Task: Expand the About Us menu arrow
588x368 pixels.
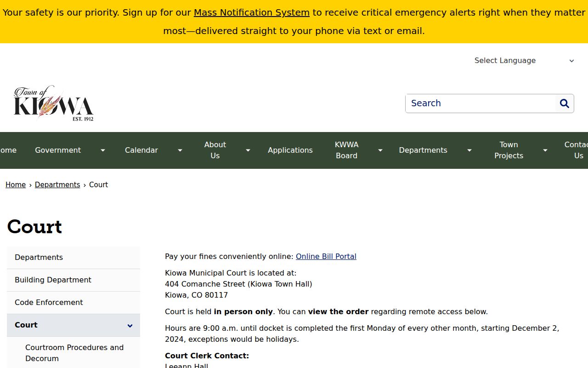Action: (x=248, y=150)
